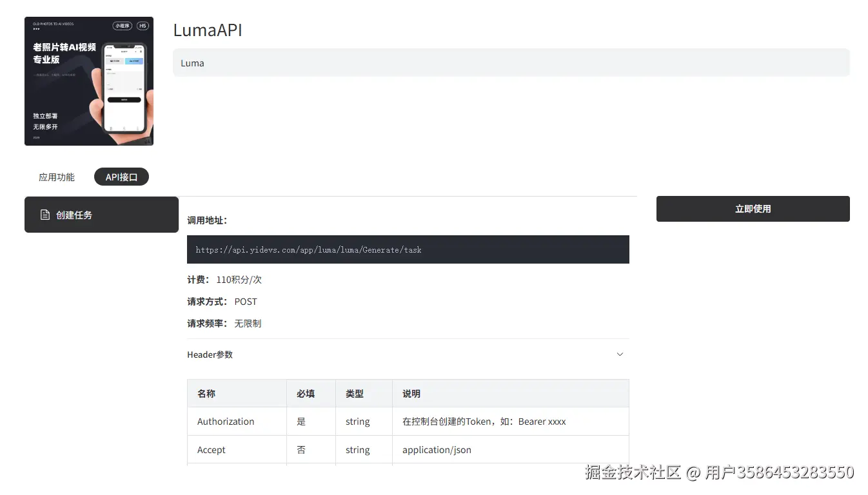Click the string cell in Accept row
Image resolution: width=868 pixels, height=495 pixels.
(x=364, y=450)
